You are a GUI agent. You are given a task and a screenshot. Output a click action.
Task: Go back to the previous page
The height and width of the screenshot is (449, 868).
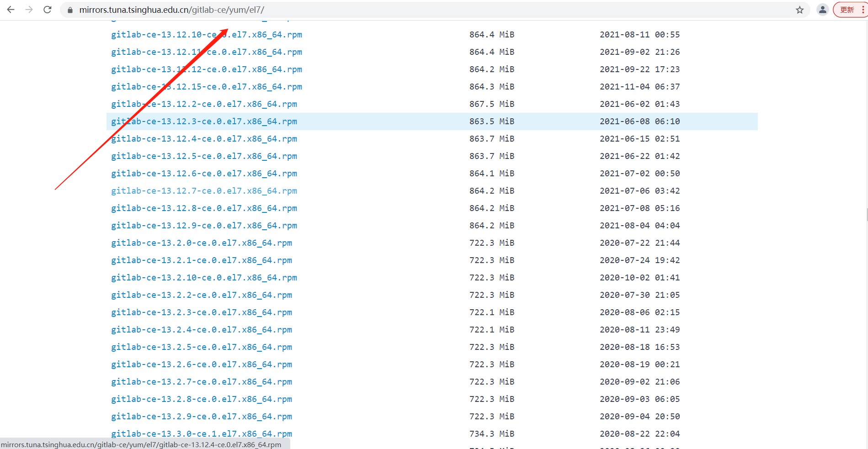click(11, 10)
